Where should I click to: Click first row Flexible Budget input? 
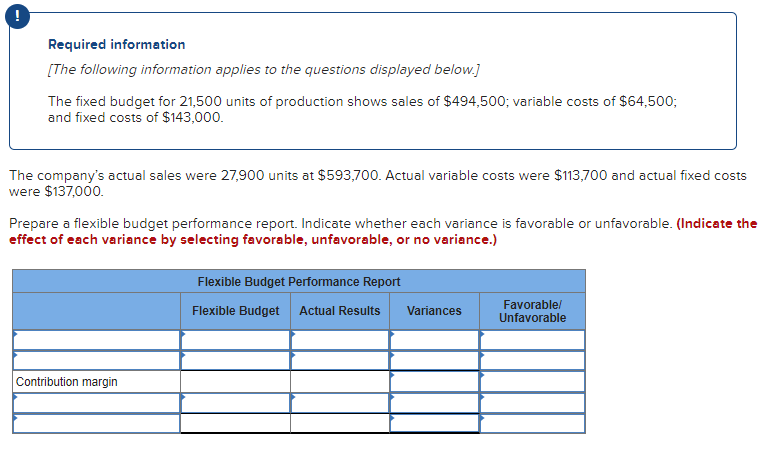(x=235, y=340)
